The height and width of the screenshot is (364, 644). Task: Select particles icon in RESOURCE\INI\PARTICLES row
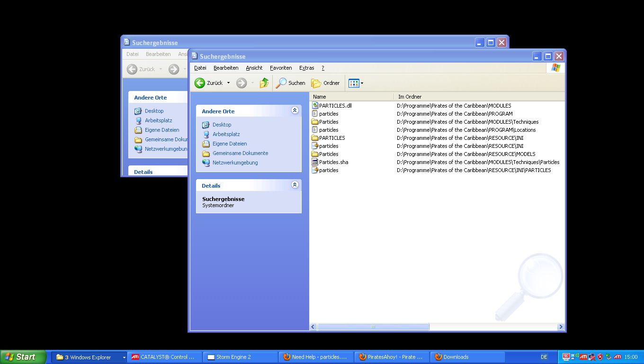(x=315, y=170)
